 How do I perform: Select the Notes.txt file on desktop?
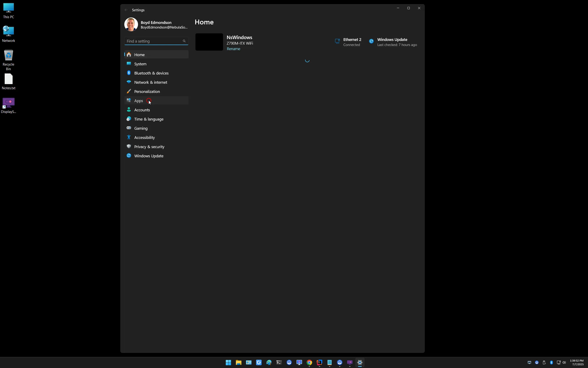point(8,82)
